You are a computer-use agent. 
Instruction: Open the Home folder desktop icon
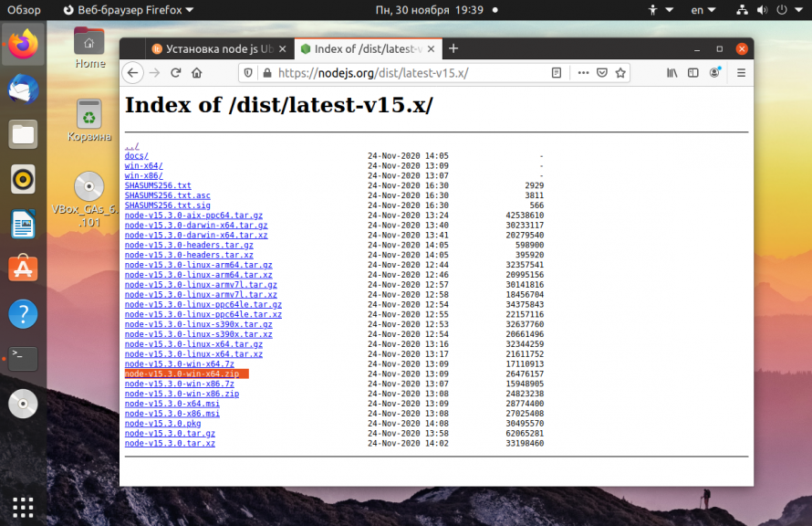pyautogui.click(x=89, y=47)
